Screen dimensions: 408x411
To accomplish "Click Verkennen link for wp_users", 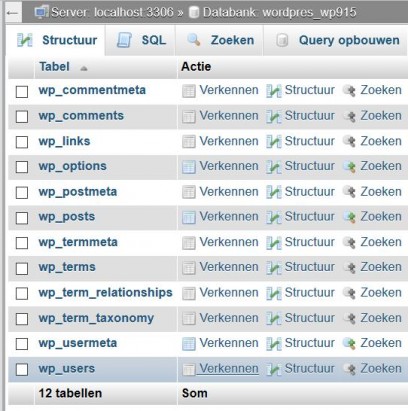I will (x=229, y=368).
